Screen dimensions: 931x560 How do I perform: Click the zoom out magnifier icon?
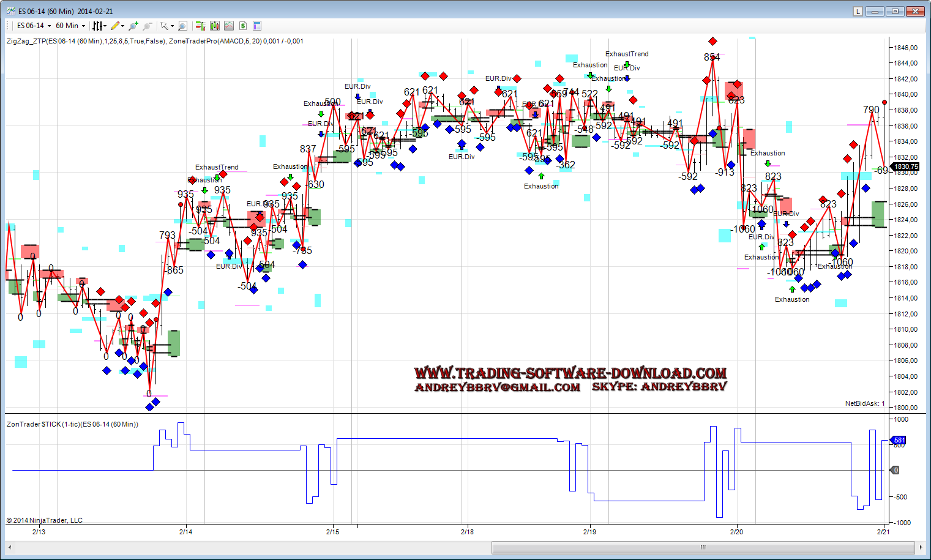click(x=147, y=26)
